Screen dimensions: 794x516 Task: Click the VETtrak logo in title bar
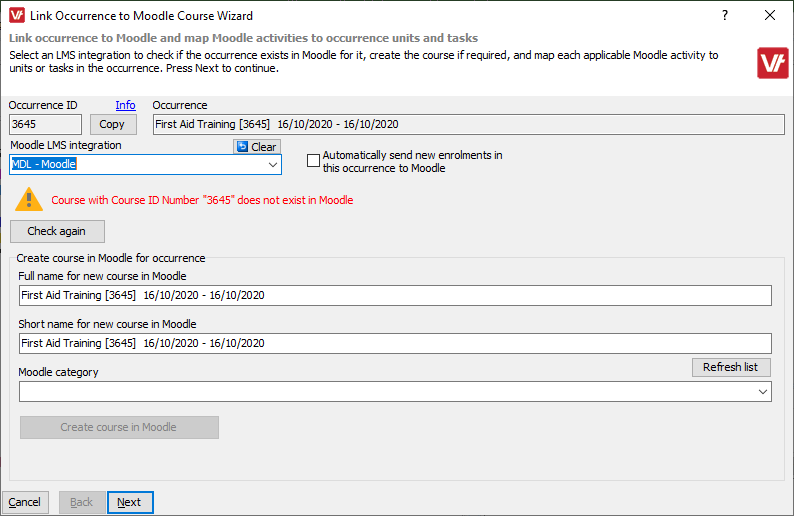(x=17, y=15)
